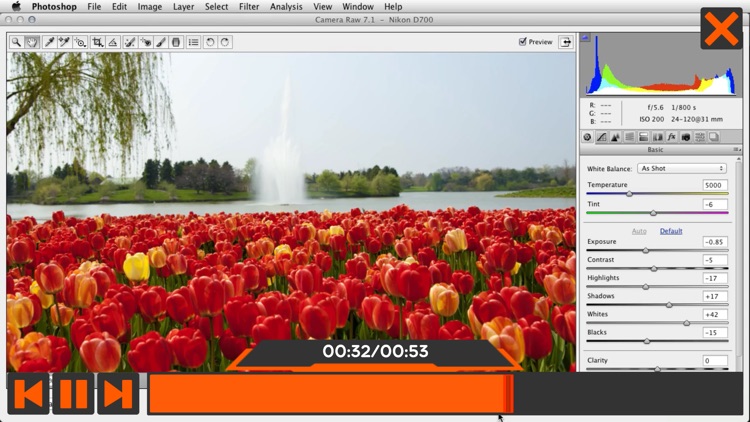Select the Red Eye Removal tool

point(145,42)
